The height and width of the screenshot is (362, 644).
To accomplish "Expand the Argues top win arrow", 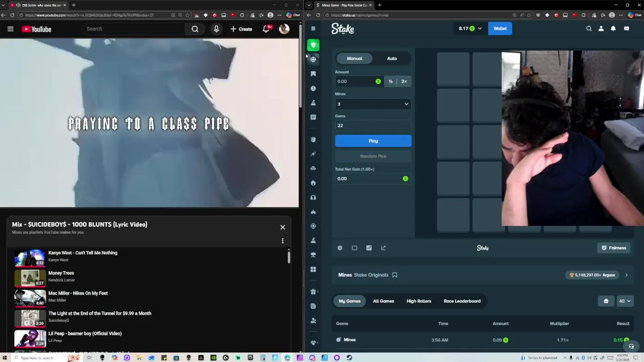I will pos(626,275).
